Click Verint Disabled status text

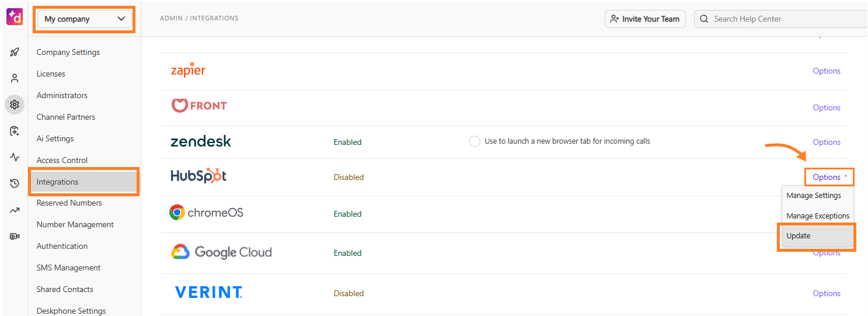348,293
